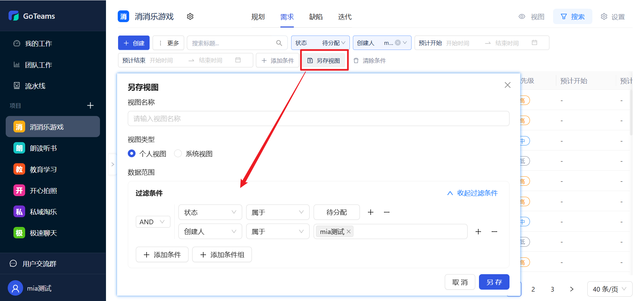The width and height of the screenshot is (644, 301).
Task: Open project settings gear beside 消消乐游戏 title
Action: [190, 16]
